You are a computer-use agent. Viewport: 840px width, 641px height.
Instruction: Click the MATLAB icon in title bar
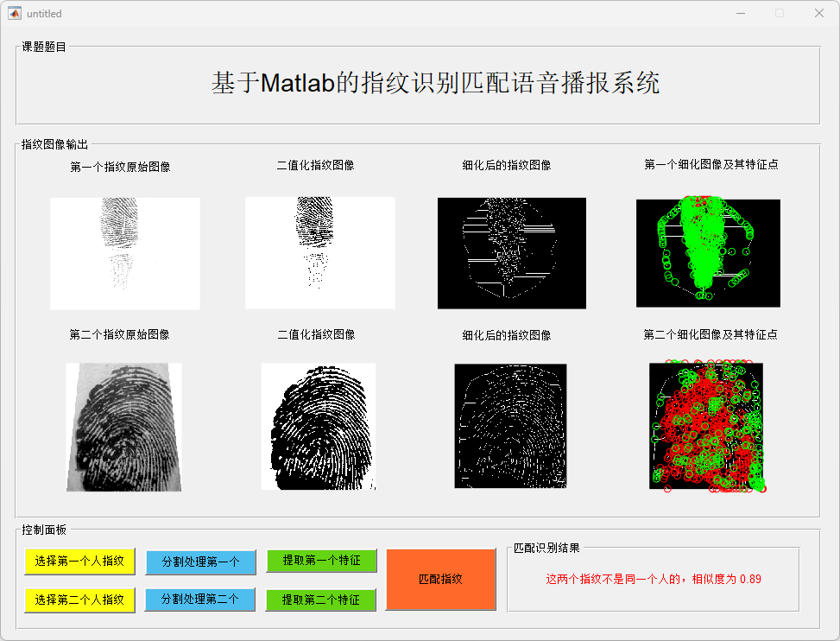15,14
